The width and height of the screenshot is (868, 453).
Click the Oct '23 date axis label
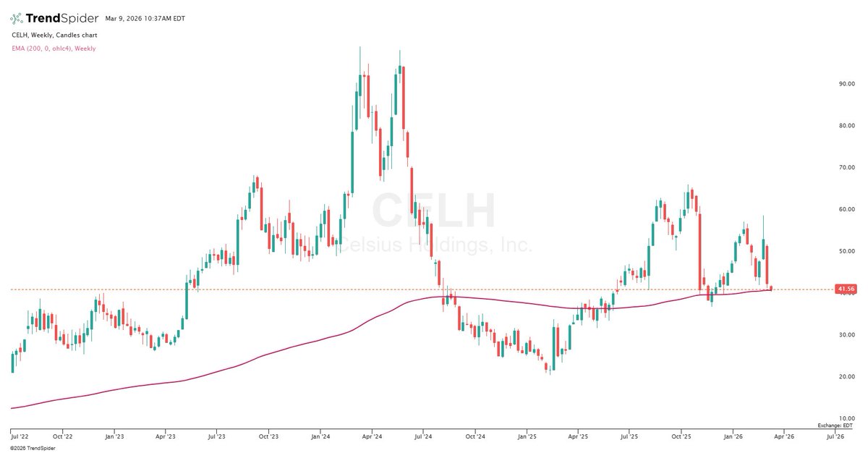tap(268, 436)
